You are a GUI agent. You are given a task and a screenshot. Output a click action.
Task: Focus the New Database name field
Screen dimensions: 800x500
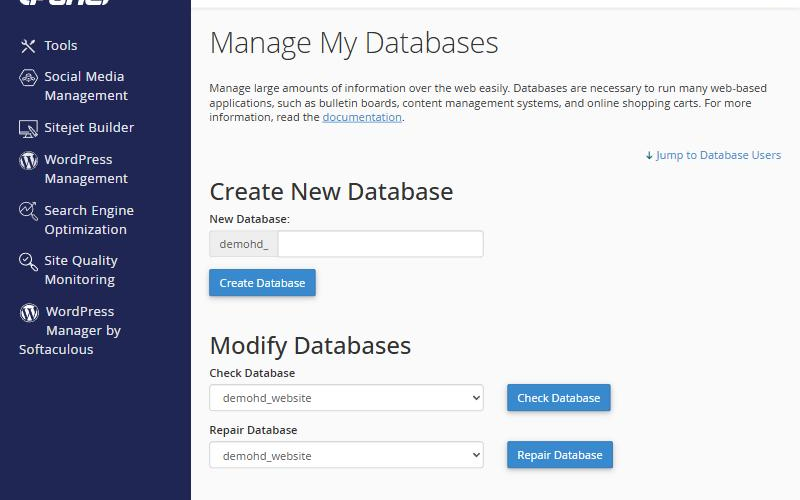[380, 244]
